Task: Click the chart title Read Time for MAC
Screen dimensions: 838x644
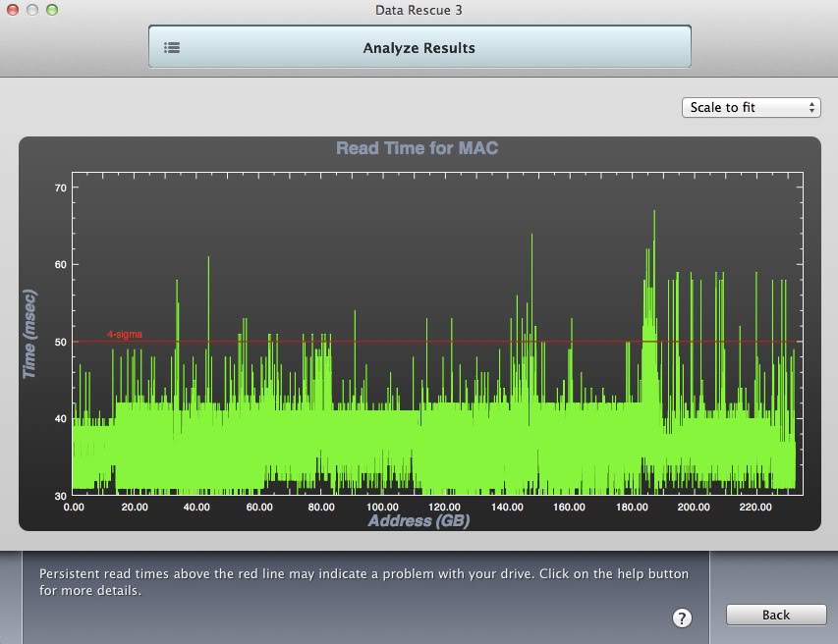Action: tap(417, 148)
